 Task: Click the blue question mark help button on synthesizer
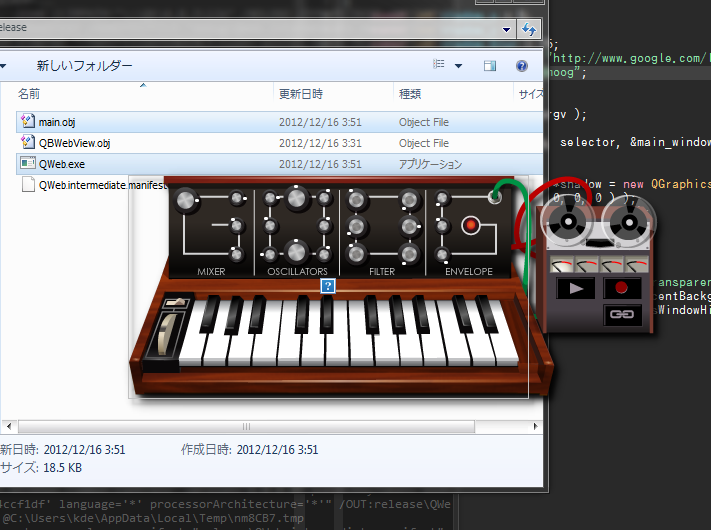[328, 286]
